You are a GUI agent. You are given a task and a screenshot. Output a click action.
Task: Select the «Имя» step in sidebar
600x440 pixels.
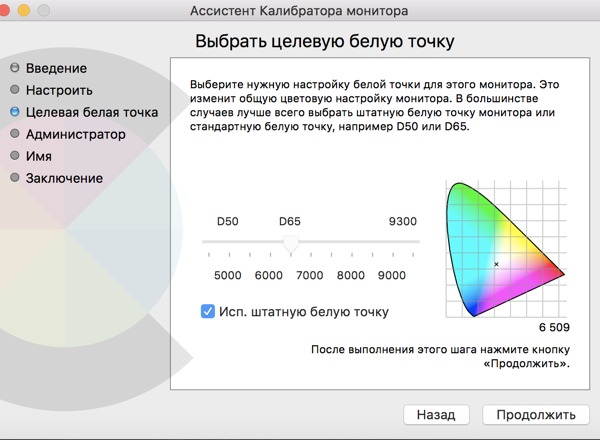[x=39, y=156]
